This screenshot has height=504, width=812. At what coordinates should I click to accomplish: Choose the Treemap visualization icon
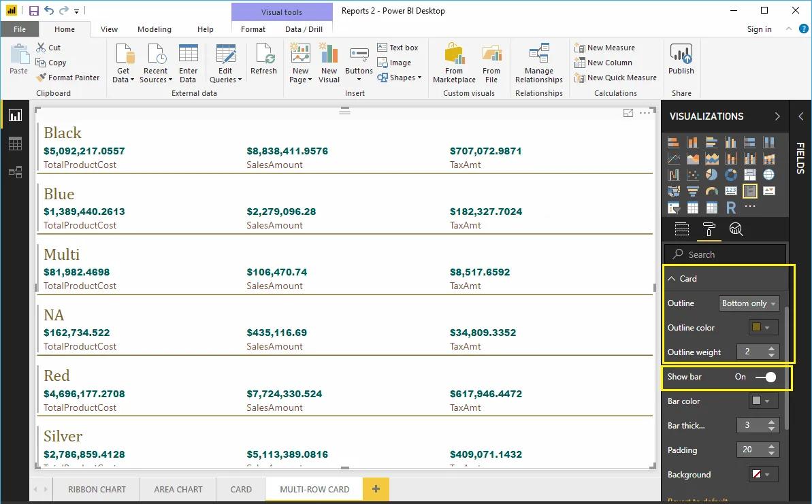pyautogui.click(x=749, y=175)
